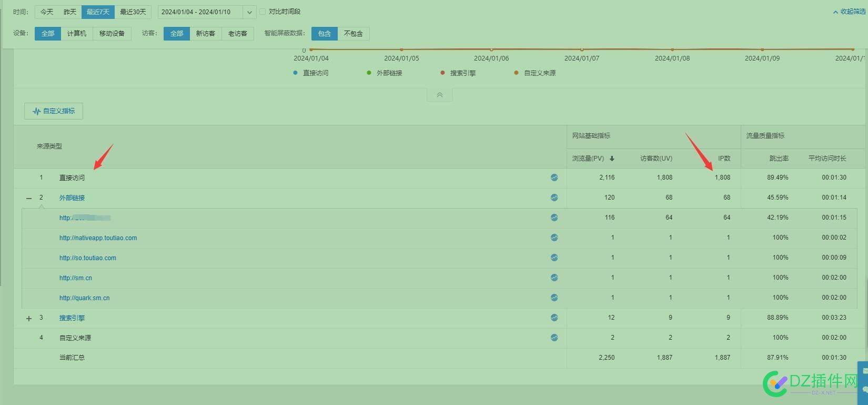Screen dimensions: 868x405
Task: Filter visitors by 老访客
Action: coord(238,33)
